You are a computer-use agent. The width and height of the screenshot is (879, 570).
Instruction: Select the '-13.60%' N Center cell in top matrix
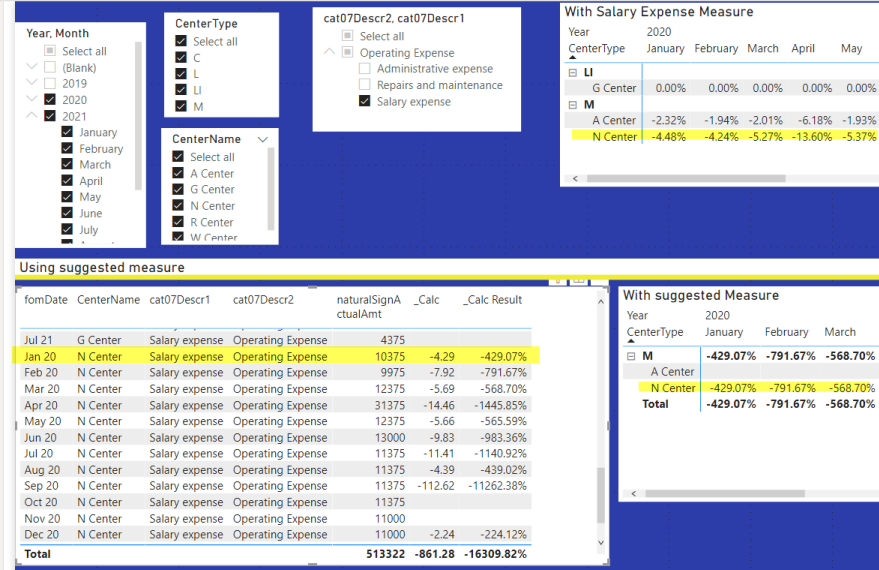[812, 137]
